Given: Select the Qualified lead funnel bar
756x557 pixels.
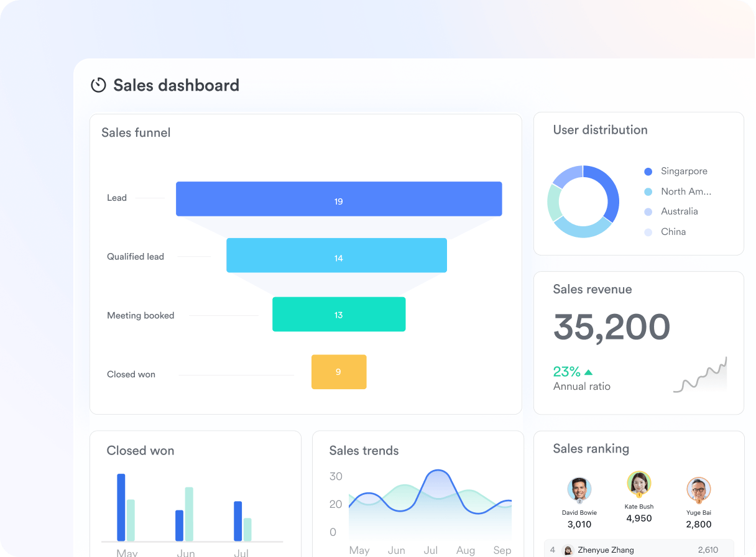Looking at the screenshot, I should pyautogui.click(x=336, y=255).
